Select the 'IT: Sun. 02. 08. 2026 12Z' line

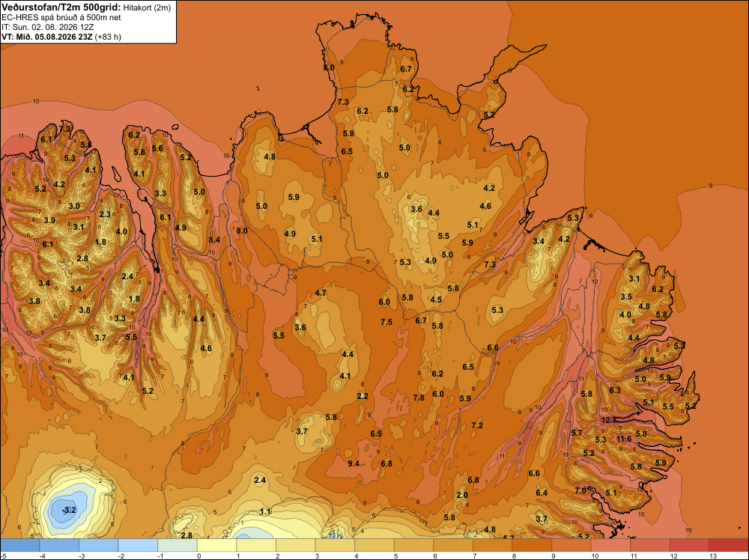(48, 27)
